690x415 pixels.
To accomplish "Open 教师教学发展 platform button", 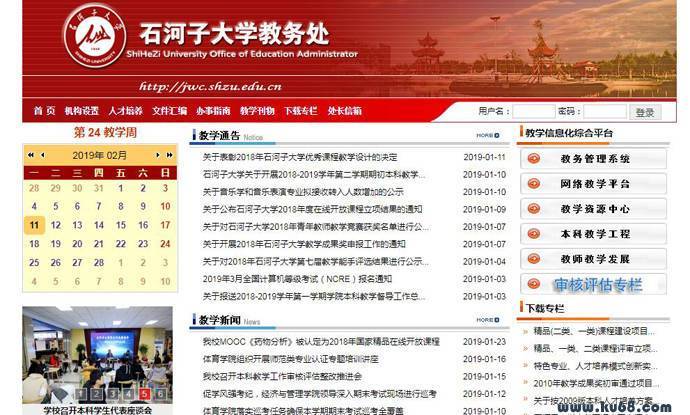I will (x=593, y=259).
